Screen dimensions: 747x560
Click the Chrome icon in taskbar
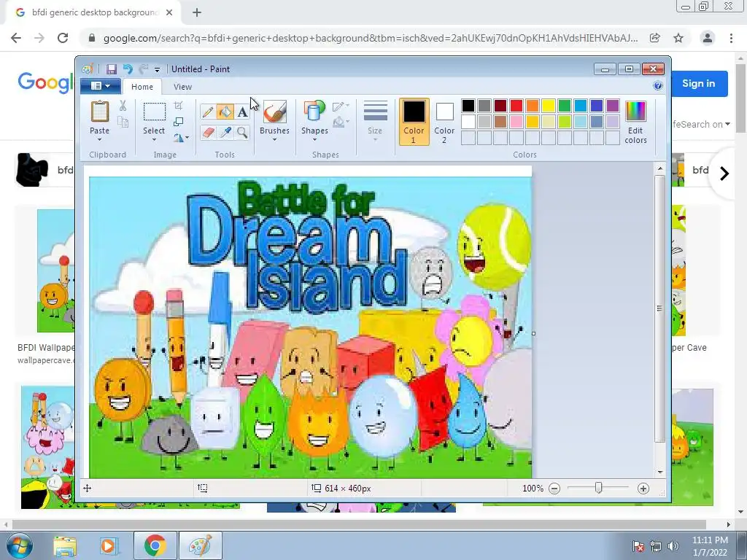coord(155,545)
